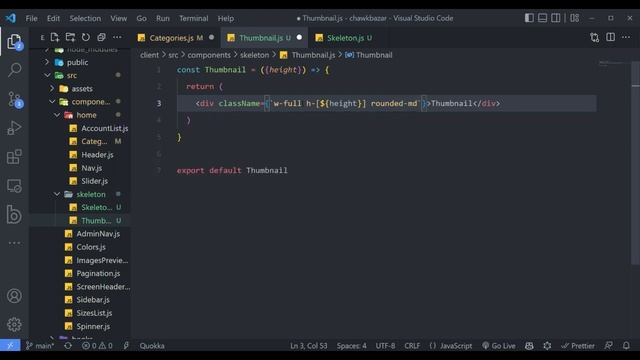The height and width of the screenshot is (360, 640).
Task: Change file encoding UTF-8
Action: 385,346
